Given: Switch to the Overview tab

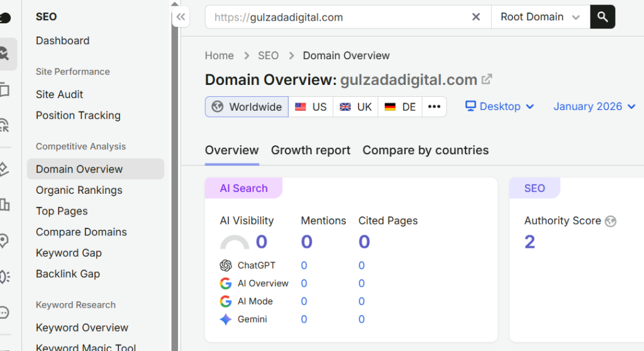Looking at the screenshot, I should [231, 150].
